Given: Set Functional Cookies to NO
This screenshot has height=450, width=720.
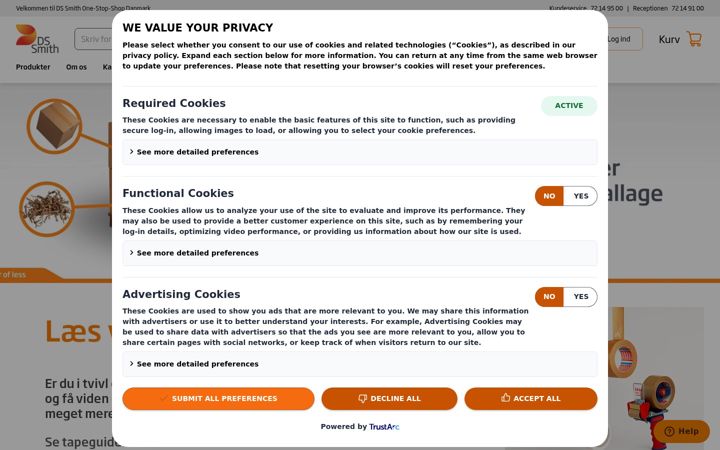Looking at the screenshot, I should (x=549, y=196).
